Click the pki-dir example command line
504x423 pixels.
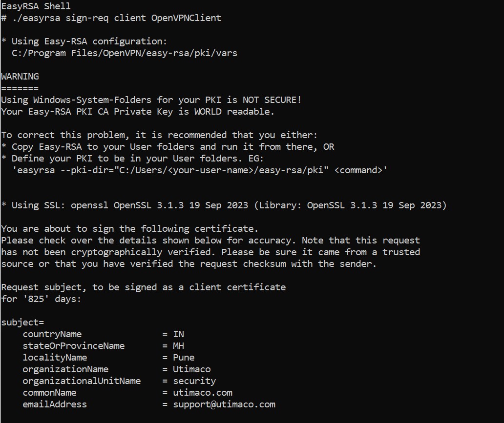(200, 170)
